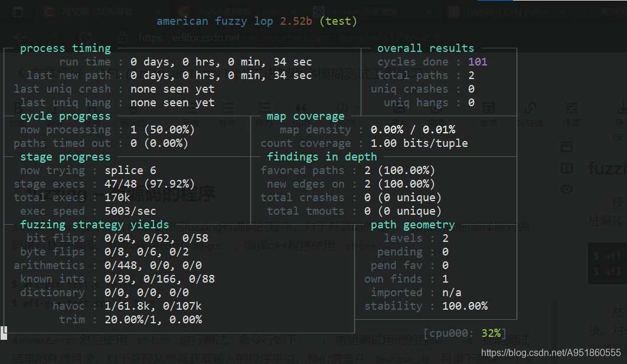Click the editor.csdn.net URL address field

click(x=289, y=38)
